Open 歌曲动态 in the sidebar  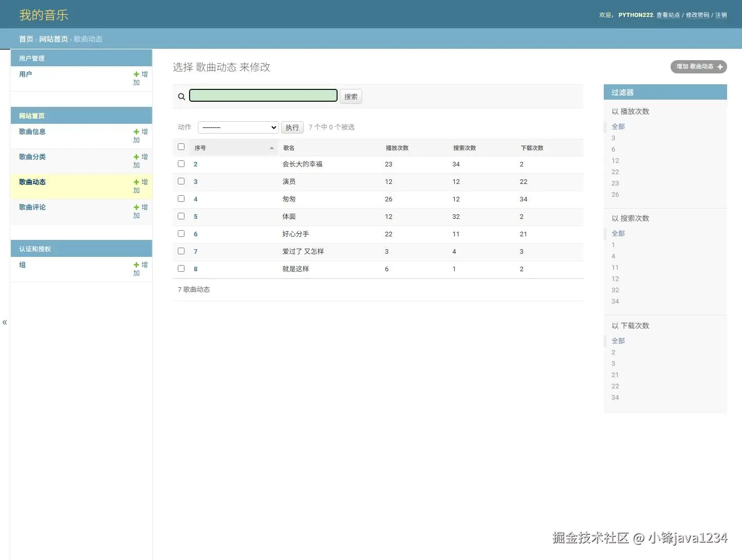pos(32,182)
